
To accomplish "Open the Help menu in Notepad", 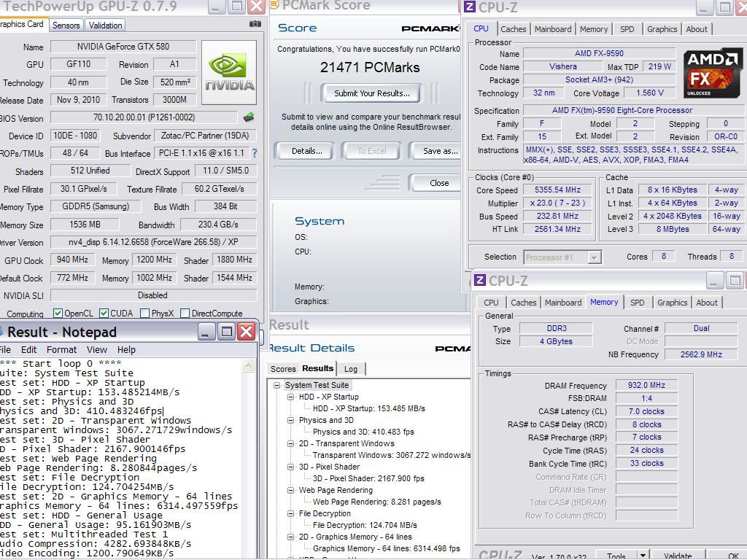I will (x=126, y=349).
